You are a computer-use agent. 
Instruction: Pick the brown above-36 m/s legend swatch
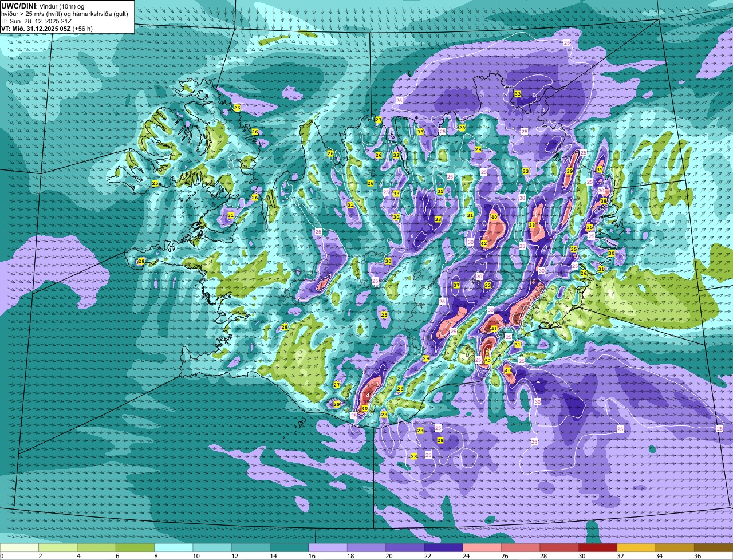point(714,548)
